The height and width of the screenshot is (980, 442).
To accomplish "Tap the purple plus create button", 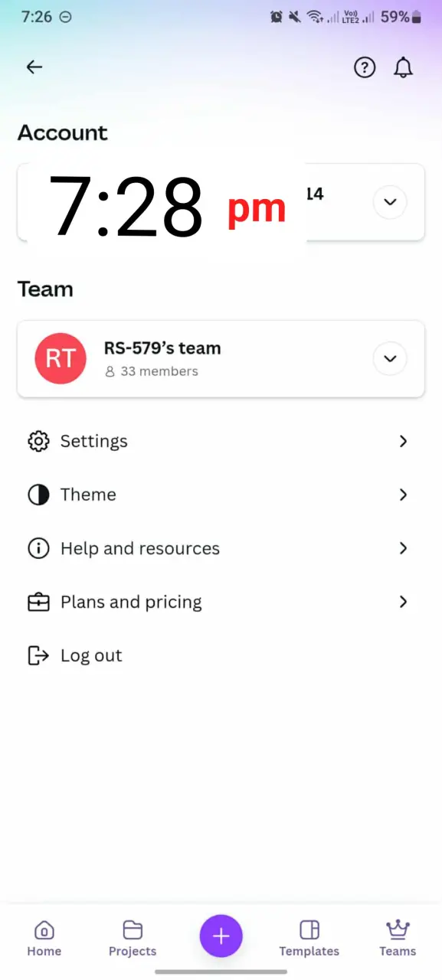I will click(221, 936).
